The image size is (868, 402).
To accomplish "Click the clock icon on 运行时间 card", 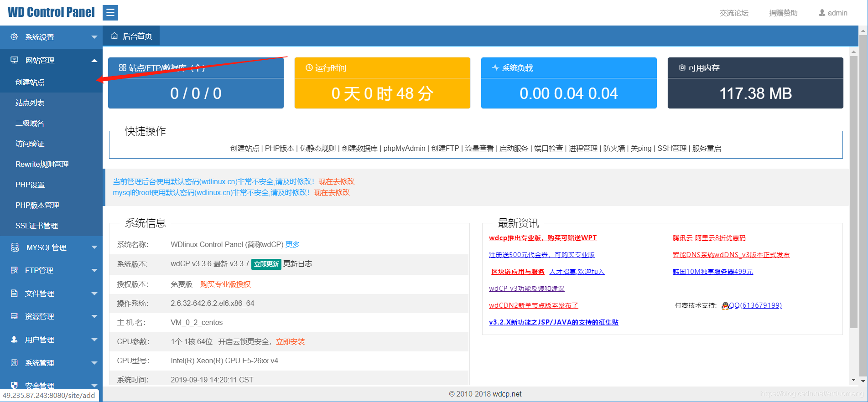I will pyautogui.click(x=309, y=68).
